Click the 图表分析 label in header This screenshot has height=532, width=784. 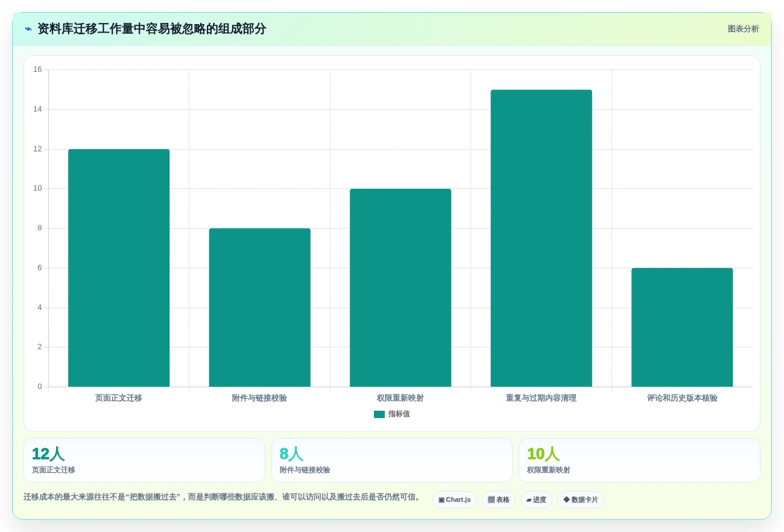743,29
